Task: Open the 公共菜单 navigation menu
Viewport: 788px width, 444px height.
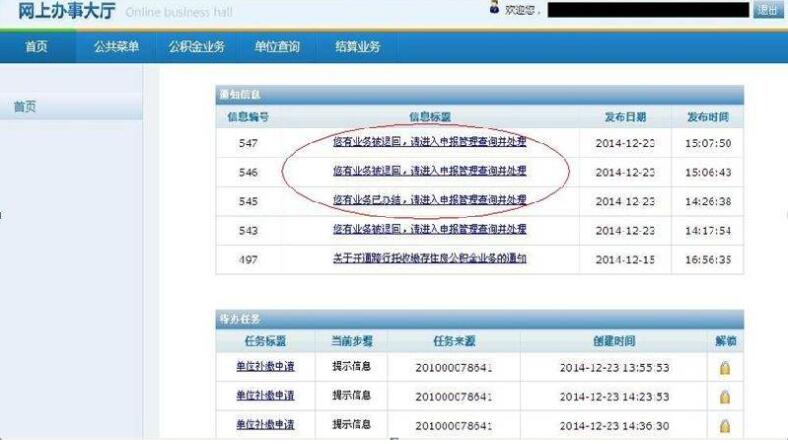Action: coord(116,47)
